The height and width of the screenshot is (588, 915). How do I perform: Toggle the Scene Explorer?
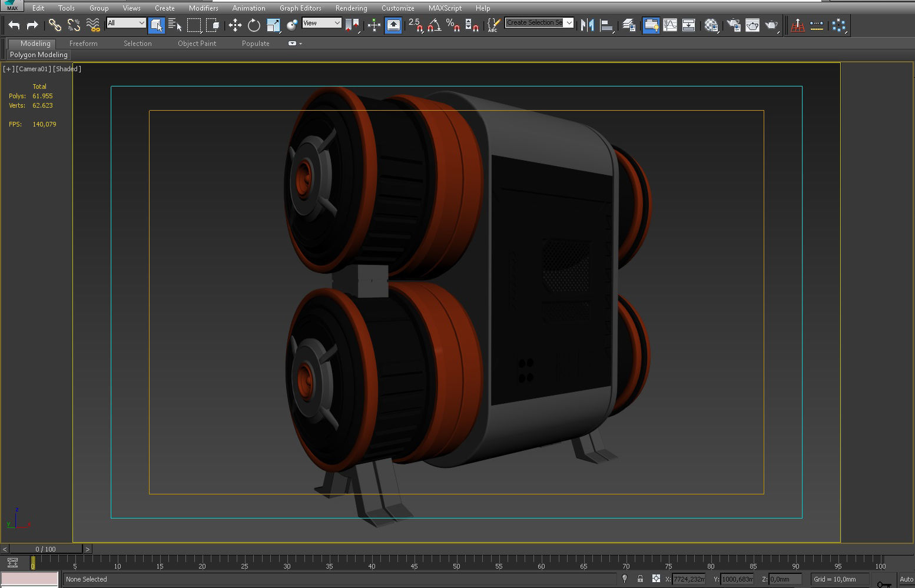click(x=651, y=25)
